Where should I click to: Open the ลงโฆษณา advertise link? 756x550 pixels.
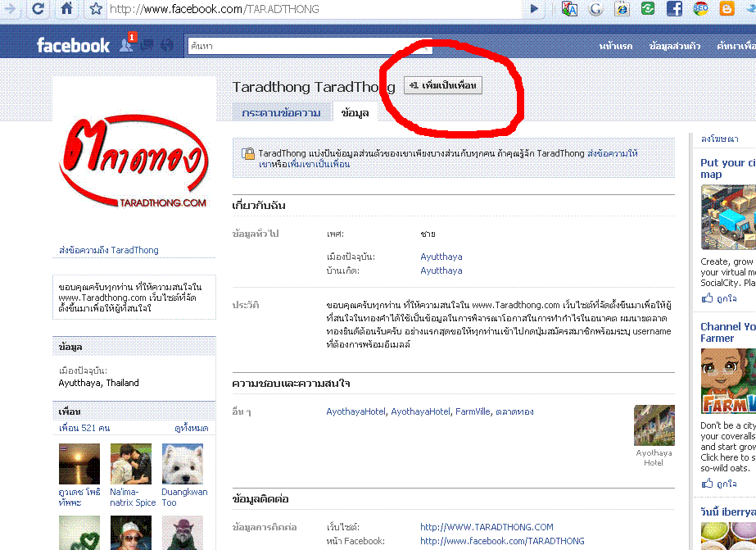tap(719, 139)
